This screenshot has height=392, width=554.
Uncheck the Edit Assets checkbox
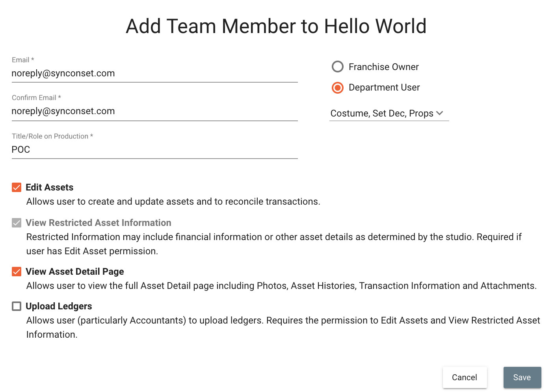click(17, 187)
